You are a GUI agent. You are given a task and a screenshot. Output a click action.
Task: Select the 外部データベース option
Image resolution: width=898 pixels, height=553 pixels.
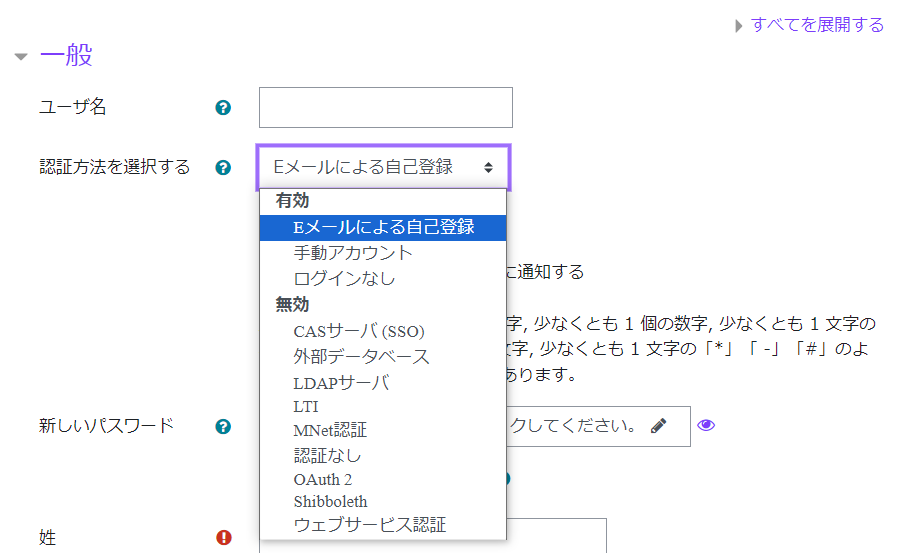pos(383,356)
